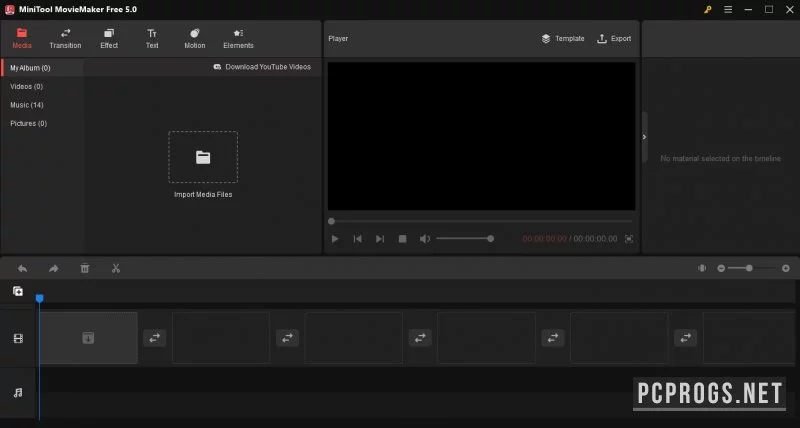Image resolution: width=800 pixels, height=428 pixels.
Task: Open the Videos (0) category
Action: tap(27, 87)
